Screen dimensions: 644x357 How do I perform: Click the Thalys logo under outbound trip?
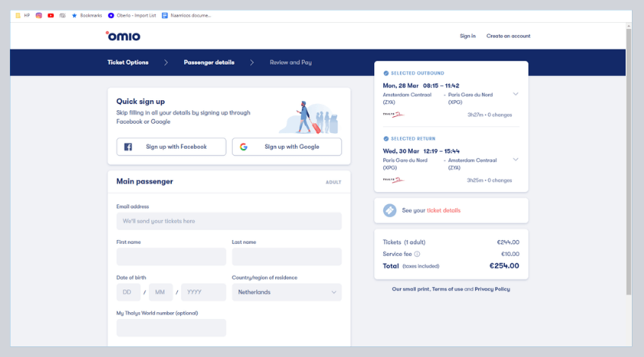click(x=393, y=115)
